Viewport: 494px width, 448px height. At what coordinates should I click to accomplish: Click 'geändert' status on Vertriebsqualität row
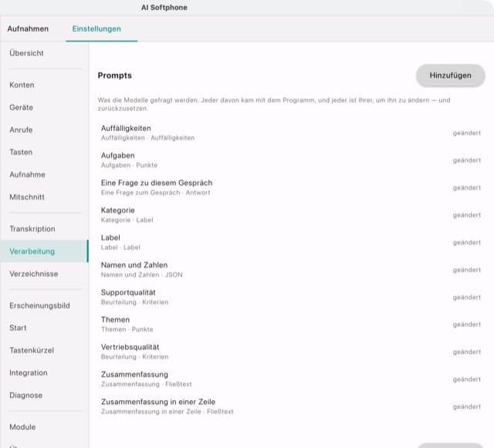(467, 352)
